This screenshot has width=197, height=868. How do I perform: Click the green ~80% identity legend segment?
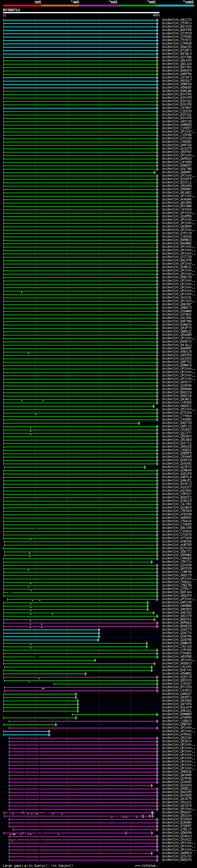(x=137, y=6)
